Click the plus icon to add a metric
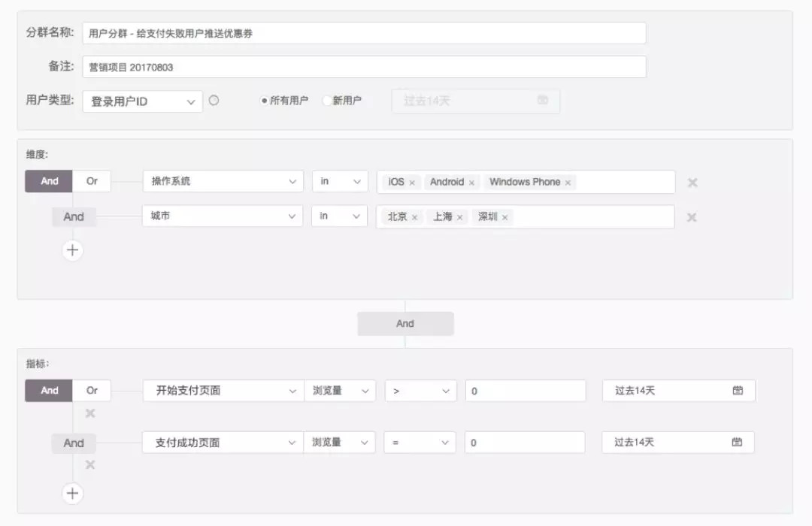 (x=72, y=493)
